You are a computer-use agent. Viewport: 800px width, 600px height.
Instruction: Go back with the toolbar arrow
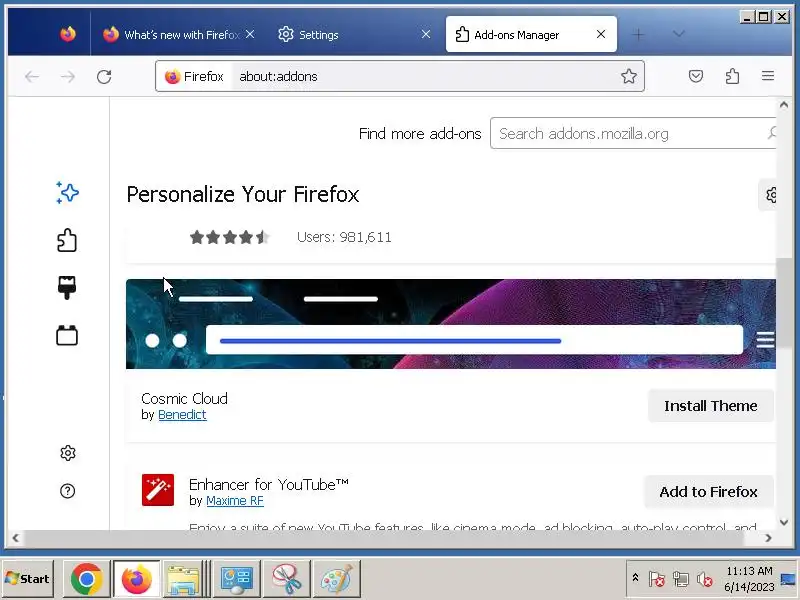pyautogui.click(x=32, y=77)
